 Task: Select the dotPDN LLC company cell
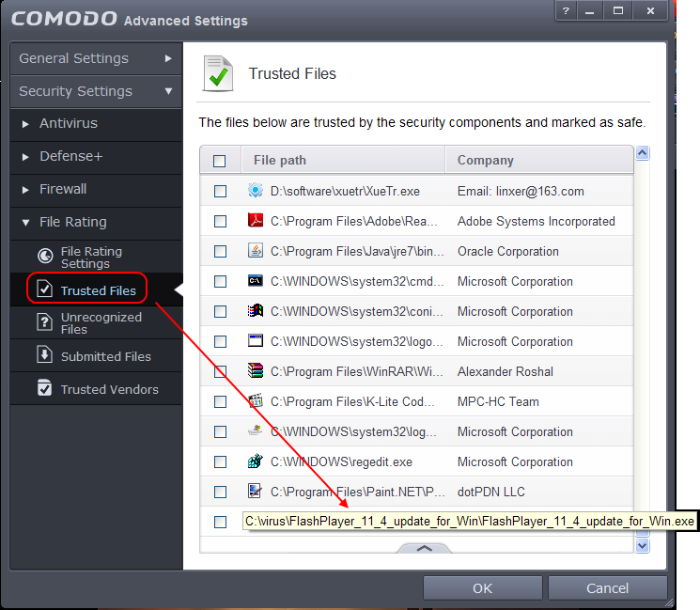[x=491, y=492]
